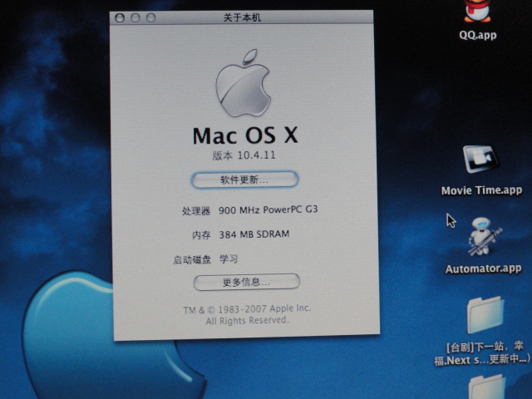The image size is (532, 399).
Task: Select the [台剧]下一站 folder icon
Action: click(x=485, y=314)
